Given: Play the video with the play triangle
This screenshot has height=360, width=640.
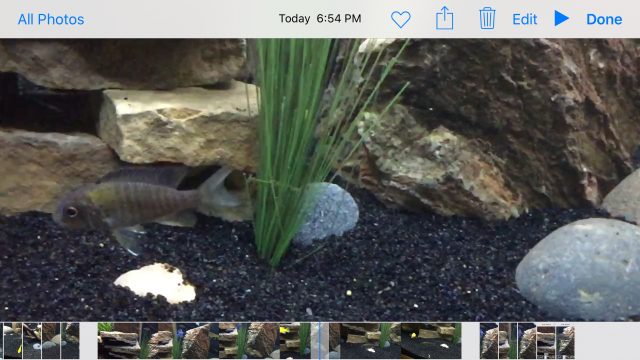Looking at the screenshot, I should click(562, 18).
